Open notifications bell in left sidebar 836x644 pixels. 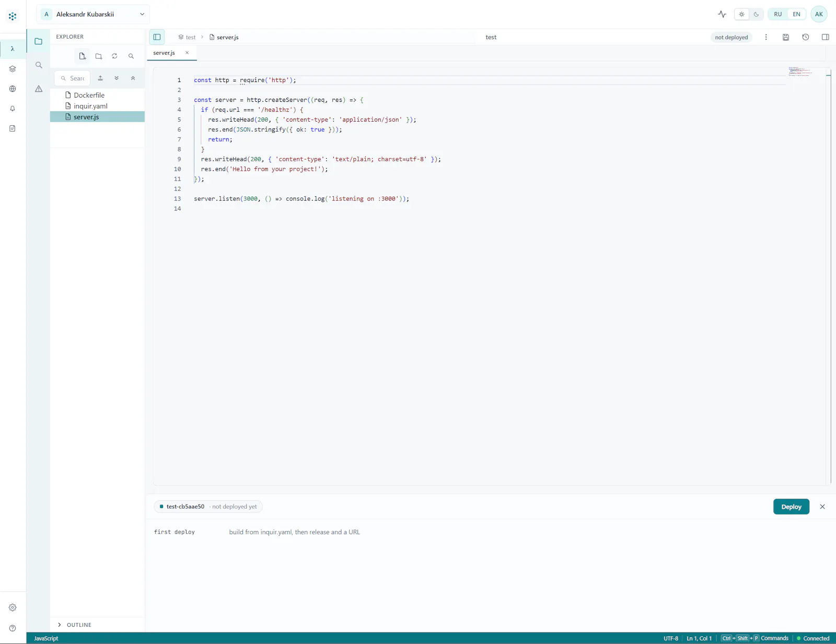[x=13, y=109]
